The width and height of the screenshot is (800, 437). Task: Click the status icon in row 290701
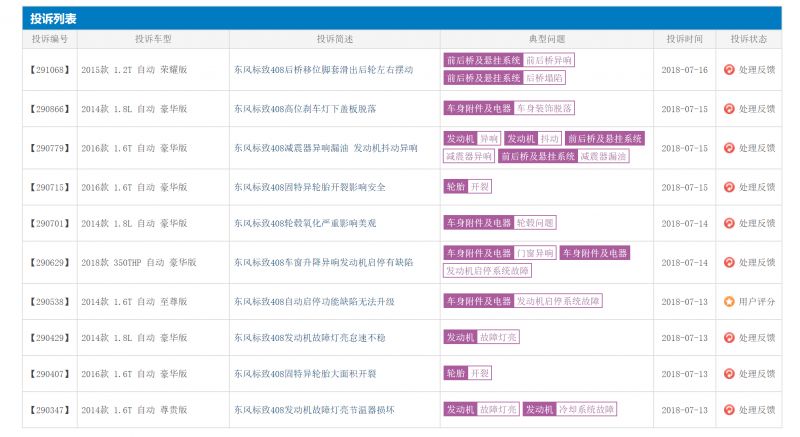click(x=729, y=223)
